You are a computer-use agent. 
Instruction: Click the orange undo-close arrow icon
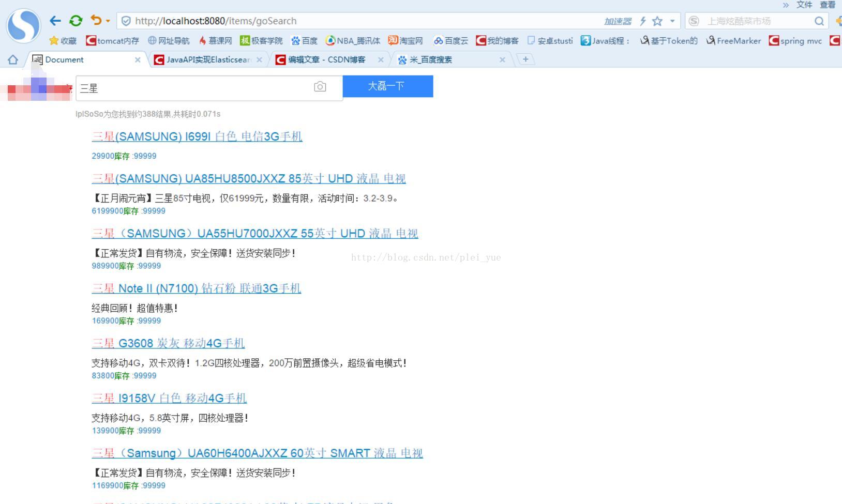(96, 20)
